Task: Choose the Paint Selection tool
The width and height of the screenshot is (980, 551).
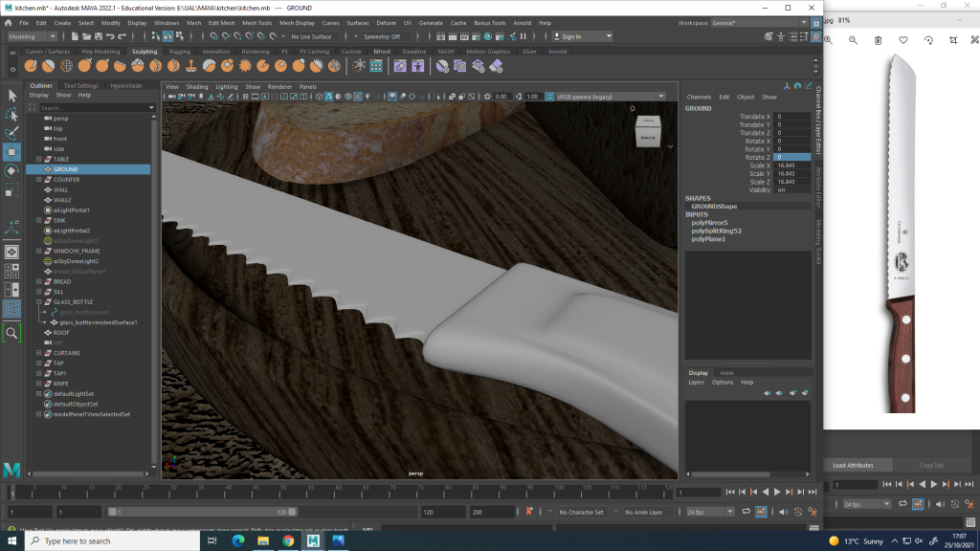Action: [x=11, y=133]
